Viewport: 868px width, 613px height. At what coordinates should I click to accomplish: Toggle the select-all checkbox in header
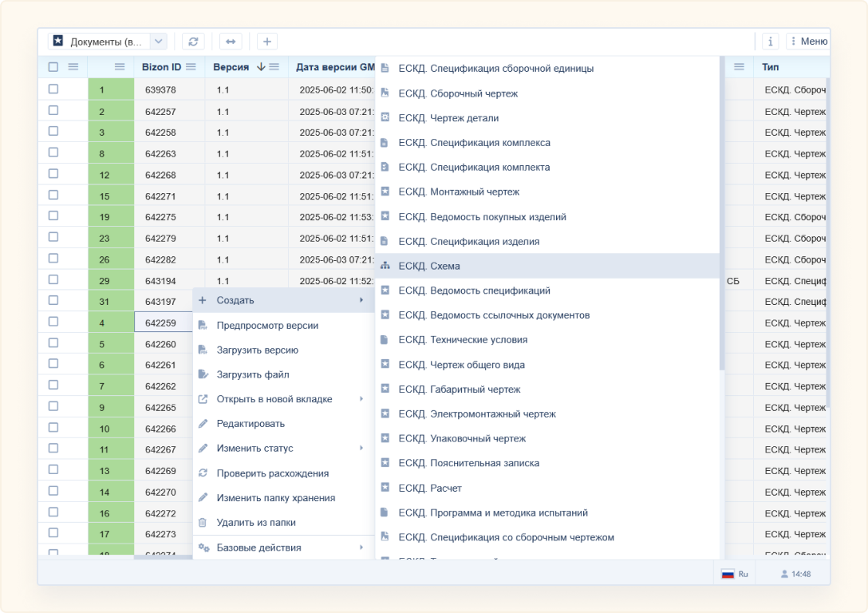(53, 67)
